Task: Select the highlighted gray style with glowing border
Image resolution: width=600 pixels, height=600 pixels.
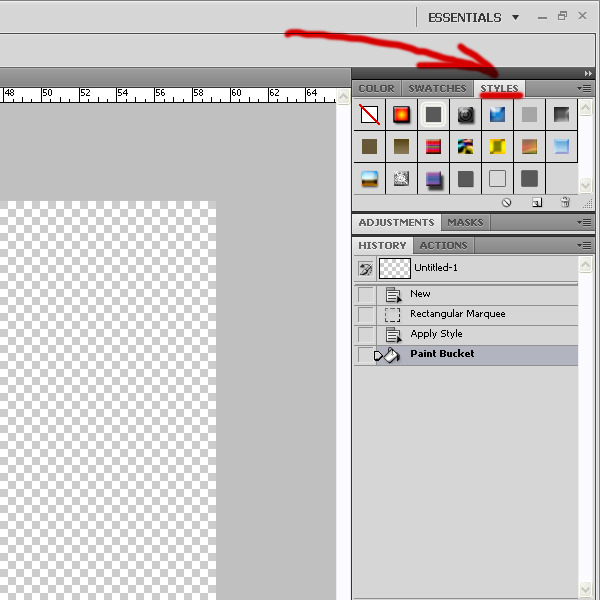Action: coord(433,114)
